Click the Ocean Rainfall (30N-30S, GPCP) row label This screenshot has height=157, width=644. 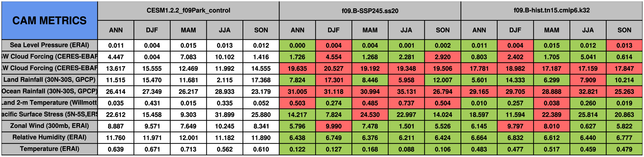[x=49, y=91]
